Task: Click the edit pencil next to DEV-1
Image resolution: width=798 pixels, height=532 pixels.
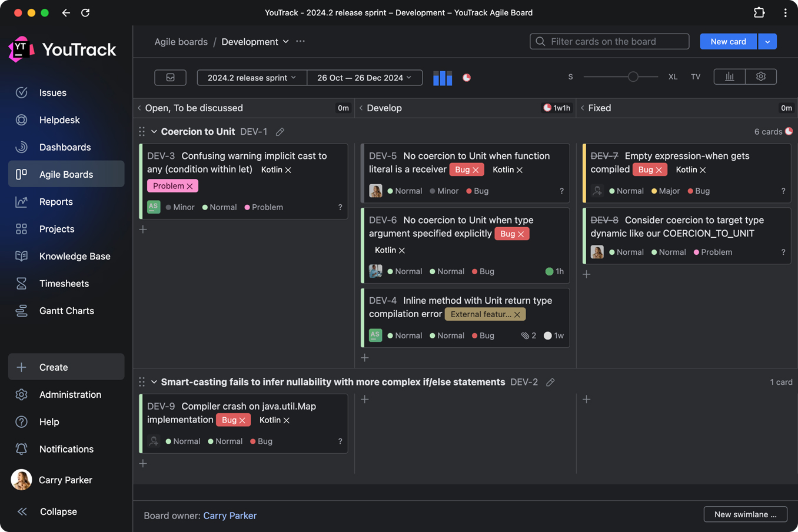Action: pos(280,132)
